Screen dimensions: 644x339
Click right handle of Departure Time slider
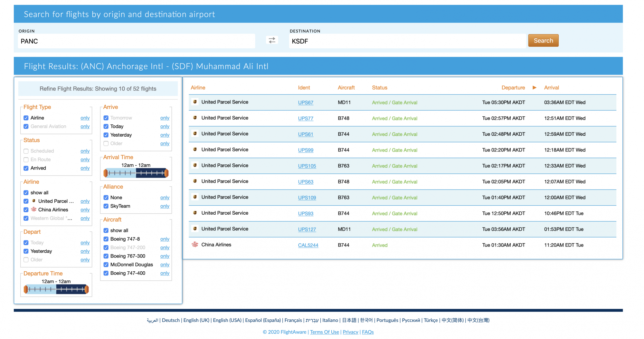click(87, 289)
